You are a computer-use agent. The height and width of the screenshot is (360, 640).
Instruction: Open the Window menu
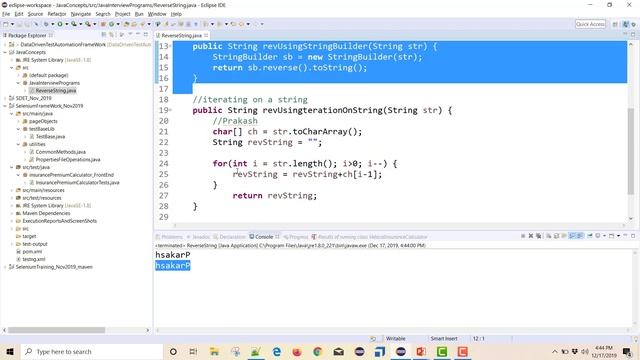(157, 14)
